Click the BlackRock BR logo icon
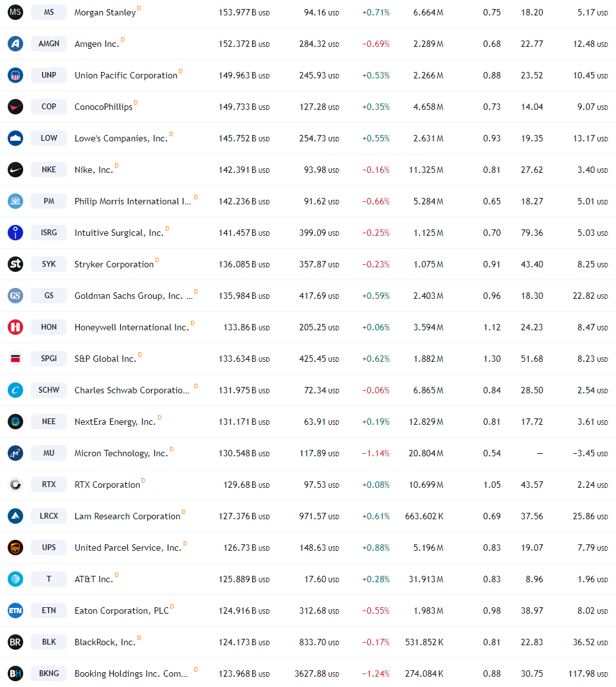 coord(15,642)
